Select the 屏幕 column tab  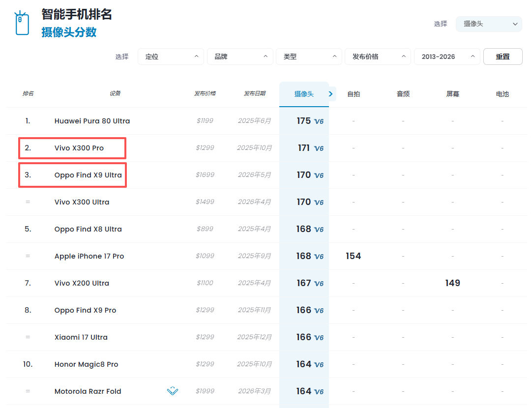point(453,94)
